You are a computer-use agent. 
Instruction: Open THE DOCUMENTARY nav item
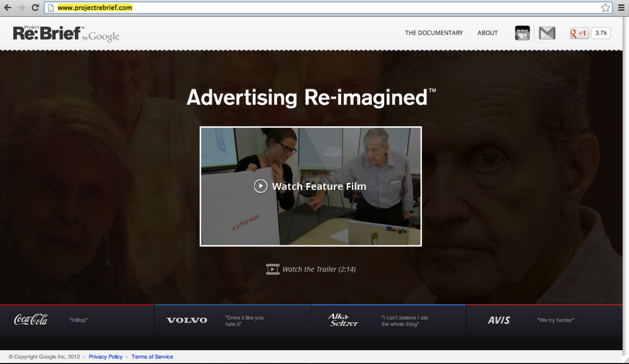(x=434, y=33)
